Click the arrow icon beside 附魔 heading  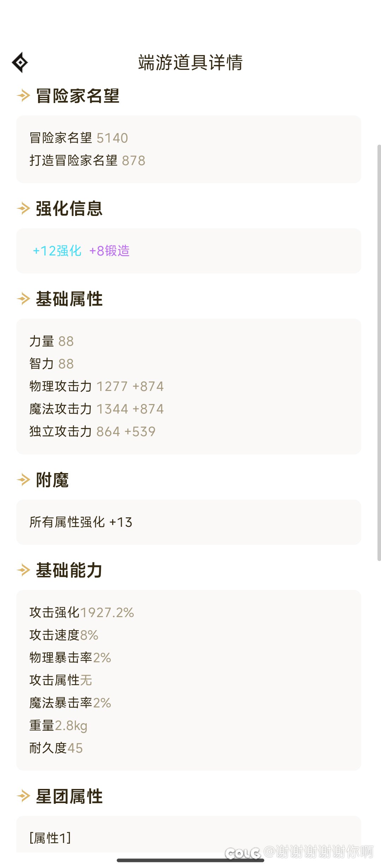(x=23, y=480)
